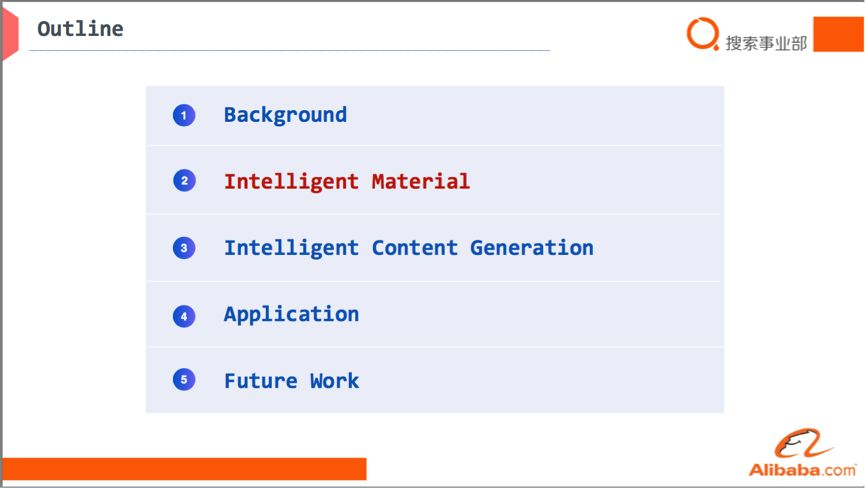Click the empty area right of Future Work row
Image resolution: width=865 pixels, height=488 pixels.
pyautogui.click(x=541, y=380)
